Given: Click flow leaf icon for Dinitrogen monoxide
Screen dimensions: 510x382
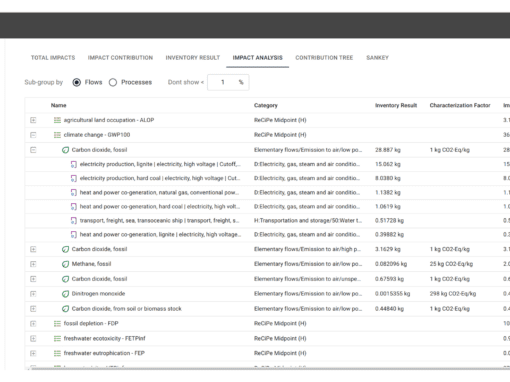Looking at the screenshot, I should 65,294.
